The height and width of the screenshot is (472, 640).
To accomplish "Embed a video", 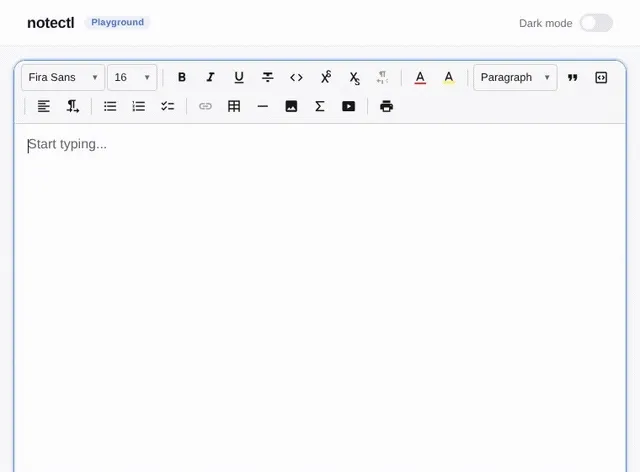I will point(348,107).
